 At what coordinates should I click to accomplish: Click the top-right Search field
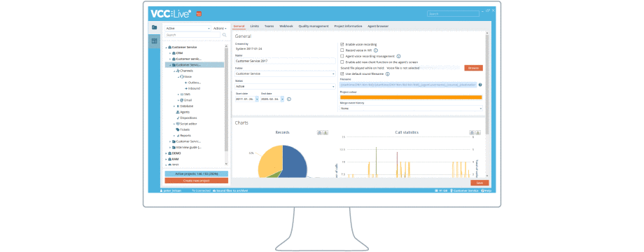point(453,13)
